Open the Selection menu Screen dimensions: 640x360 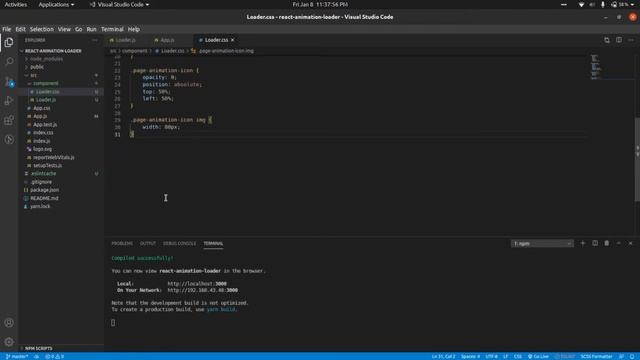[42, 29]
